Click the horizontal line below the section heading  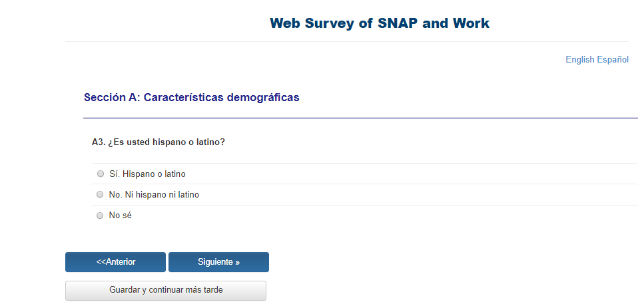[x=360, y=118]
